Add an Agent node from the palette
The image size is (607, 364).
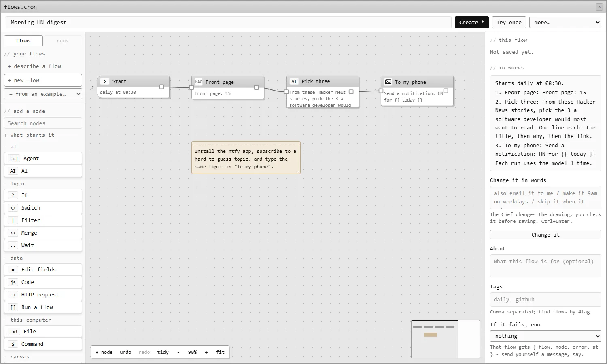point(43,159)
